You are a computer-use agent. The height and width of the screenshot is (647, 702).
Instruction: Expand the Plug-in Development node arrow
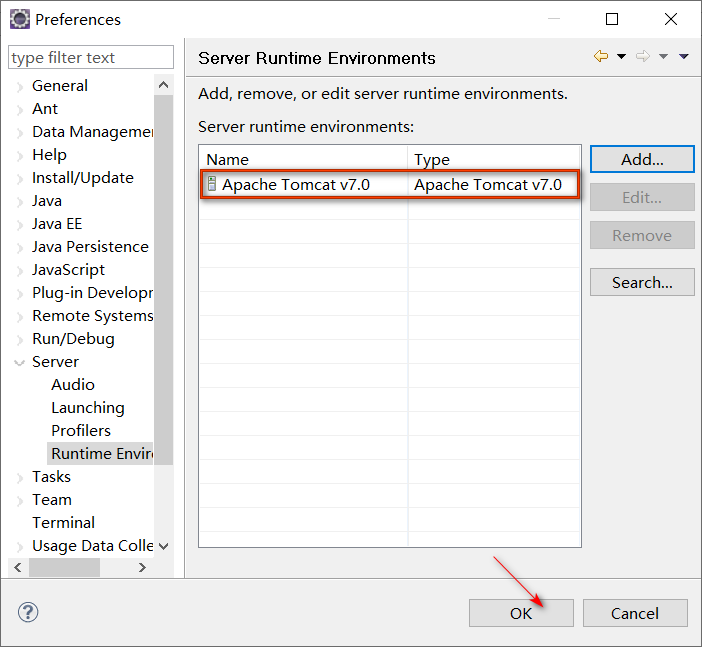19,293
